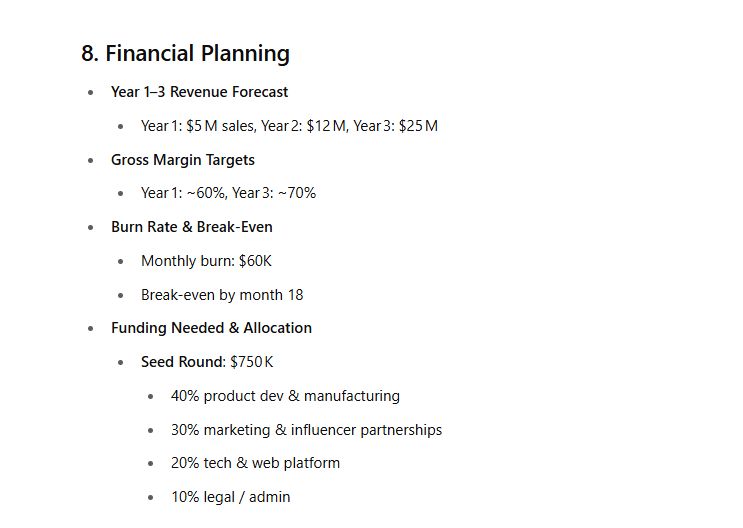Image resolution: width=743 pixels, height=528 pixels.
Task: Click the "20% tech & web platform" line
Action: (255, 463)
